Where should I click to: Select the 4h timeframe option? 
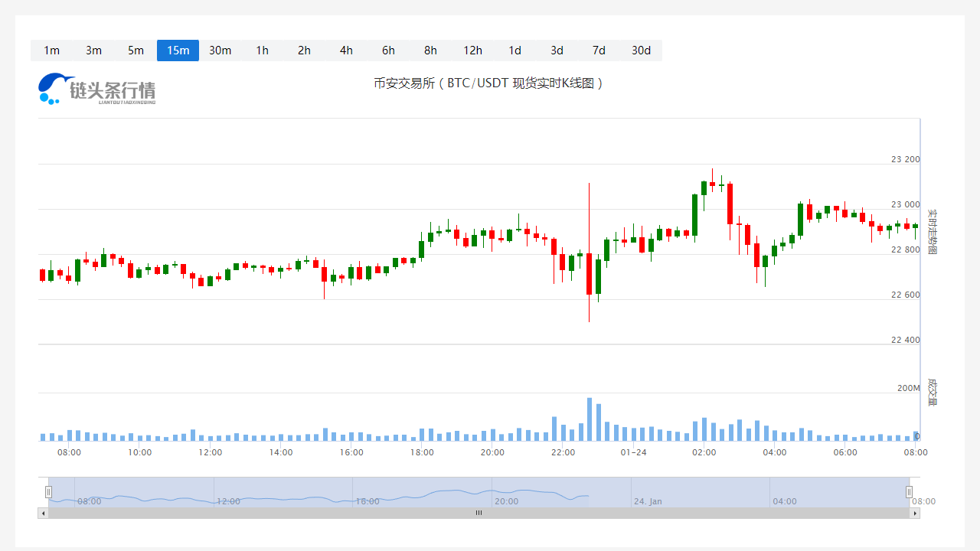[346, 50]
